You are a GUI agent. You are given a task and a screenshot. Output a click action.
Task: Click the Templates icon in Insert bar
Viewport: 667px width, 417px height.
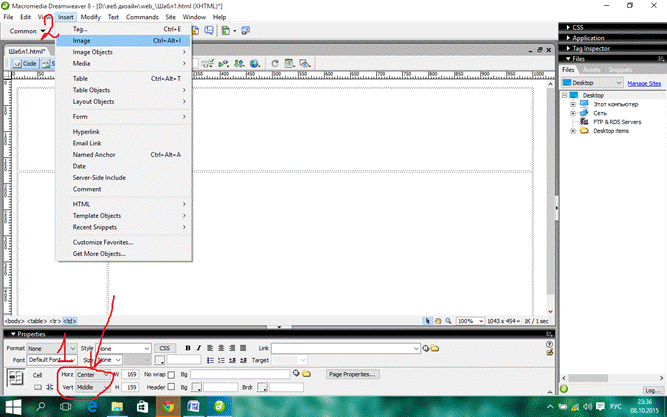click(x=228, y=31)
